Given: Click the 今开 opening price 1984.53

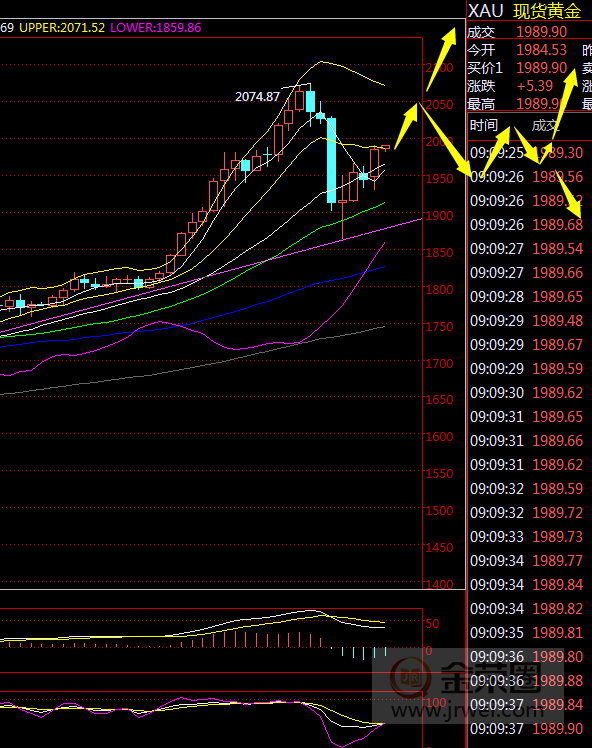Looking at the screenshot, I should (x=541, y=50).
